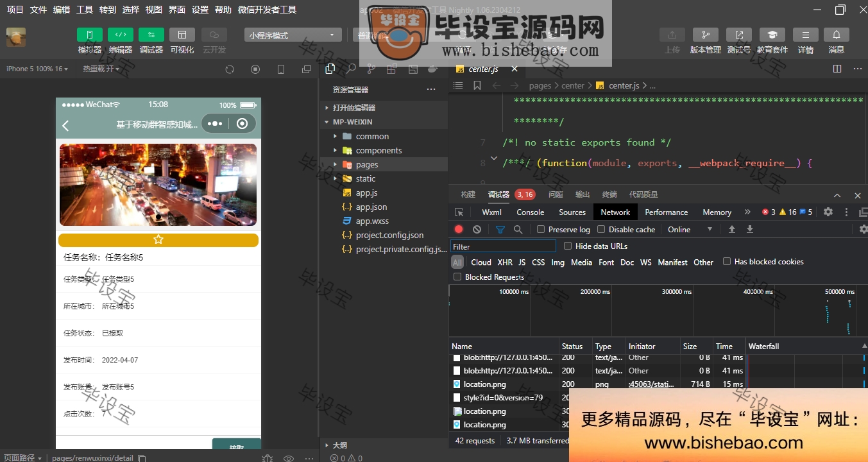Toggle the 调试器 debugger panel button
The height and width of the screenshot is (462, 868).
(x=151, y=35)
